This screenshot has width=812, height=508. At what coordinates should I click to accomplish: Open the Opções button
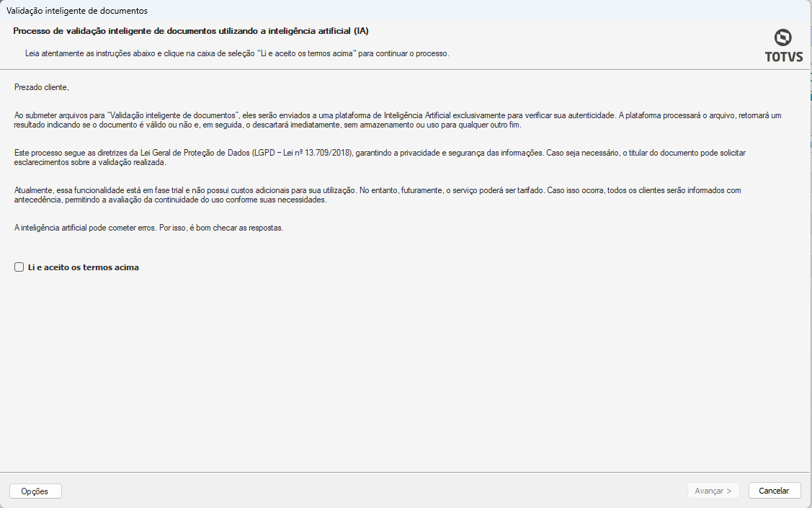(x=35, y=491)
